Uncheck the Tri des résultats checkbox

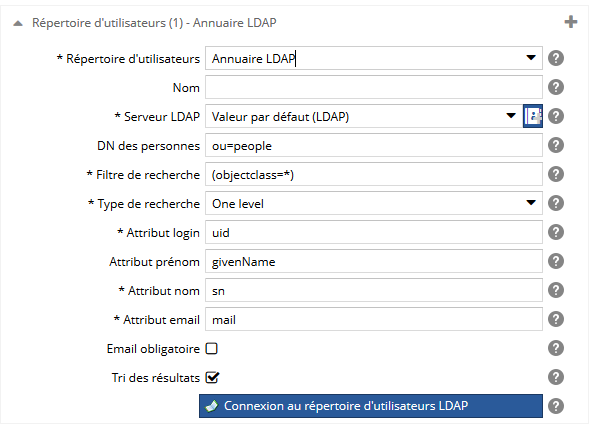[212, 377]
